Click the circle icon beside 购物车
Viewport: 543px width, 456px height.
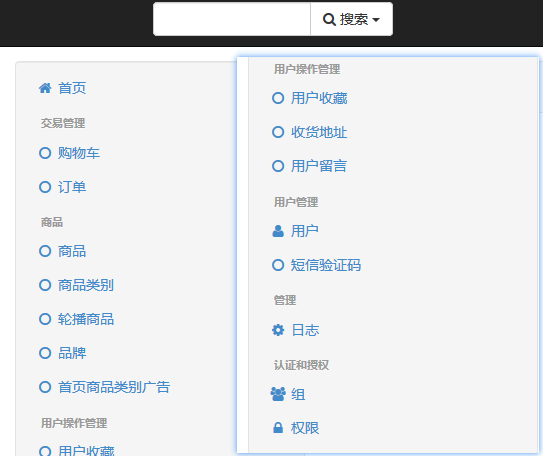tap(45, 153)
